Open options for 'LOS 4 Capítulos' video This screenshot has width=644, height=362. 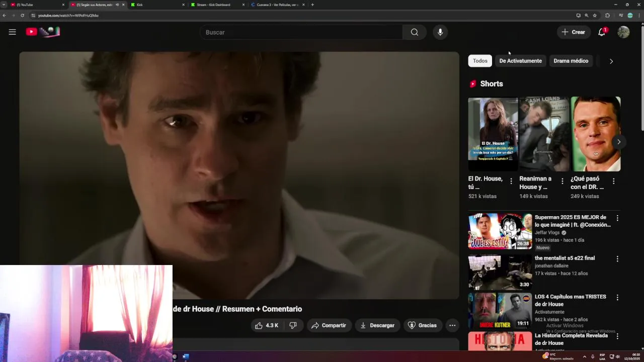[x=617, y=297]
